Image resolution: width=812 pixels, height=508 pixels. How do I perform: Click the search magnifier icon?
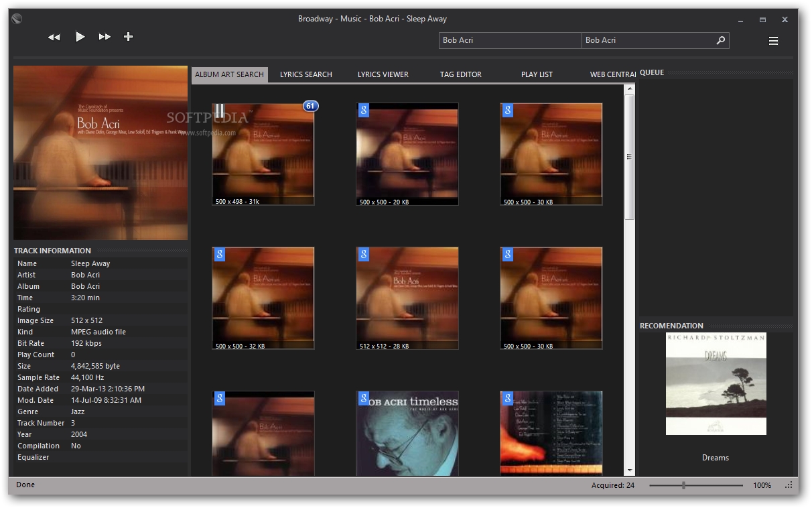coord(721,40)
